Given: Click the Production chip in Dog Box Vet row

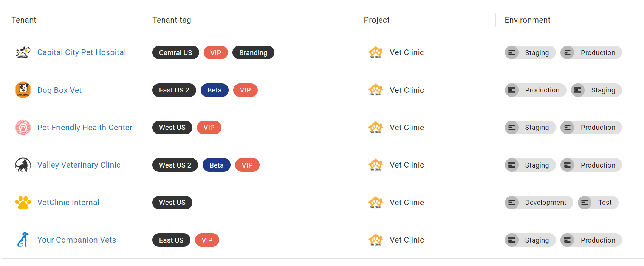Looking at the screenshot, I should click(x=536, y=90).
